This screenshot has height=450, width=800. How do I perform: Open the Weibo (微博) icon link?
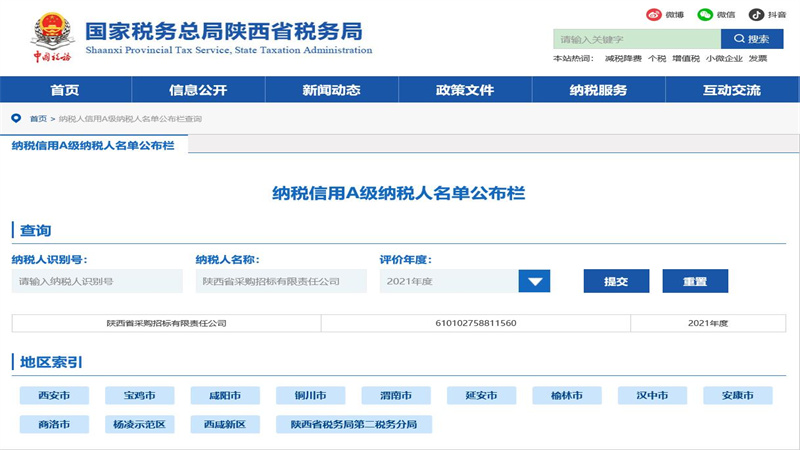[654, 14]
